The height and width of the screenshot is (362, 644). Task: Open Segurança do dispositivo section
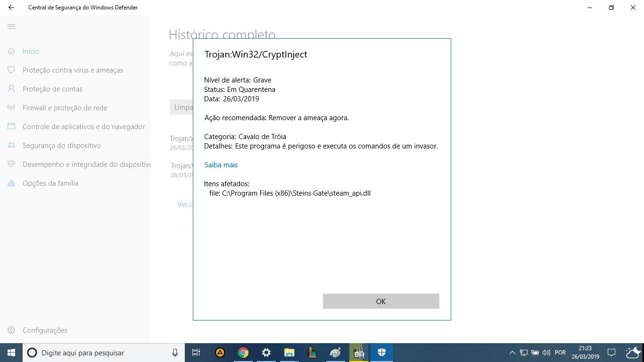[62, 145]
